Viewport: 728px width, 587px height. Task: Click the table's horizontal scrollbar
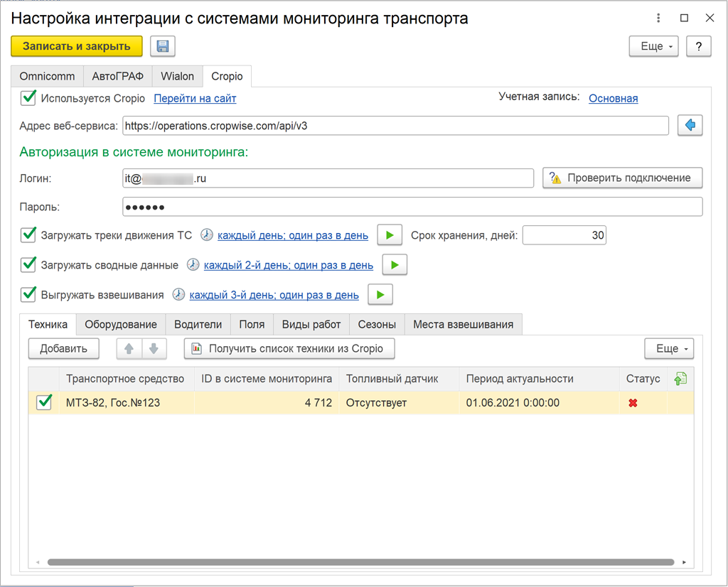[x=355, y=562]
